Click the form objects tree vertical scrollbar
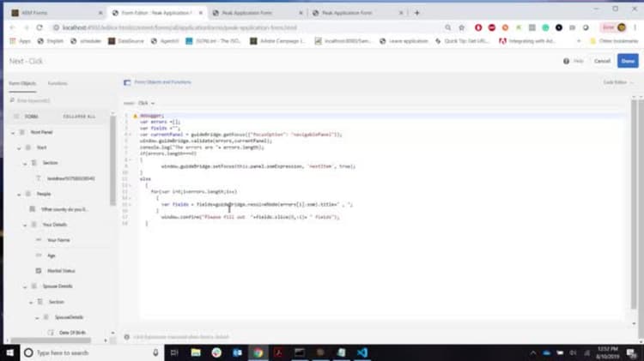This screenshot has width=644, height=361. click(112, 162)
